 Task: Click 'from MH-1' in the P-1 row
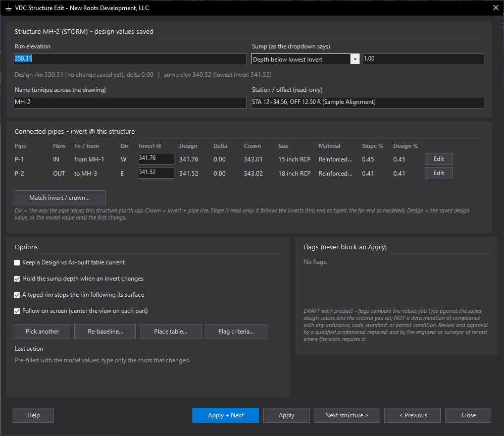89,159
